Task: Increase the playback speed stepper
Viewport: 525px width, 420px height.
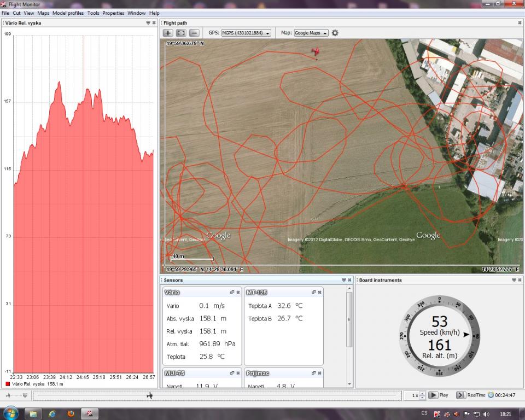Action: [x=422, y=393]
